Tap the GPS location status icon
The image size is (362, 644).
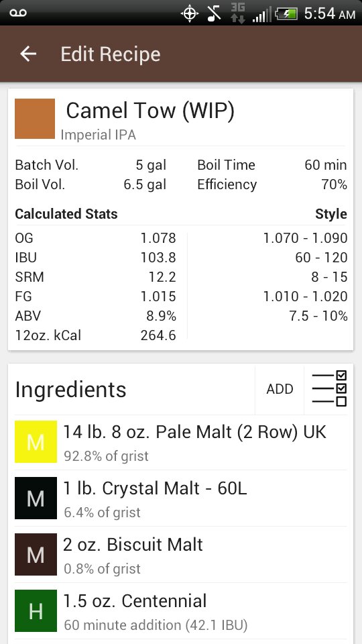(x=189, y=13)
